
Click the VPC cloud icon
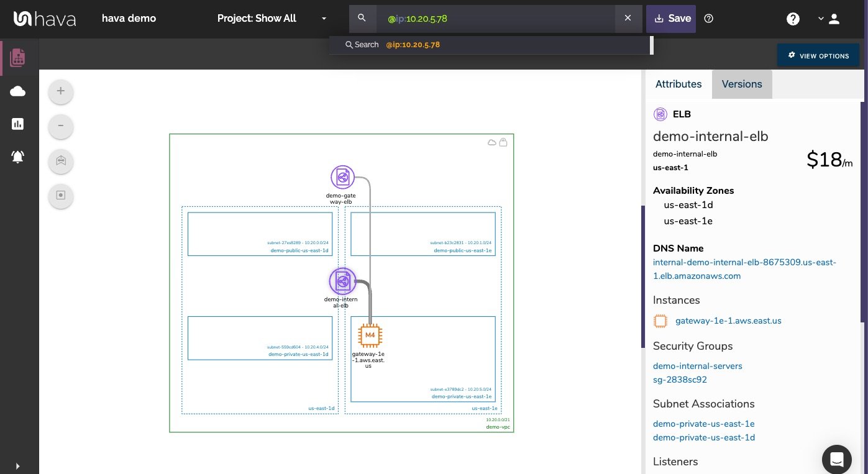pyautogui.click(x=492, y=143)
